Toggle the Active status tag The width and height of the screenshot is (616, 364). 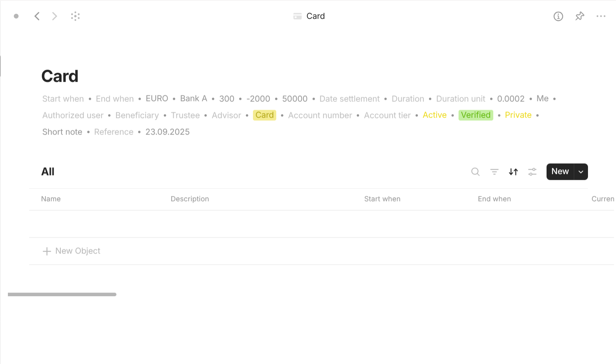[x=434, y=115]
